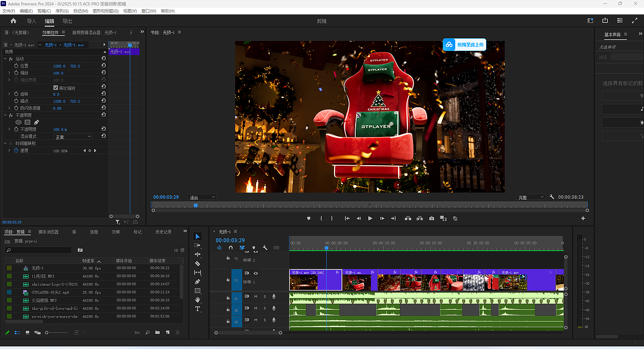Click the Home icon

14,21
